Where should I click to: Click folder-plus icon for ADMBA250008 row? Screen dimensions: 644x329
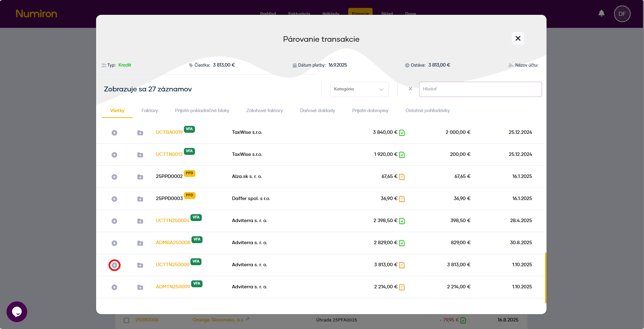pos(140,243)
